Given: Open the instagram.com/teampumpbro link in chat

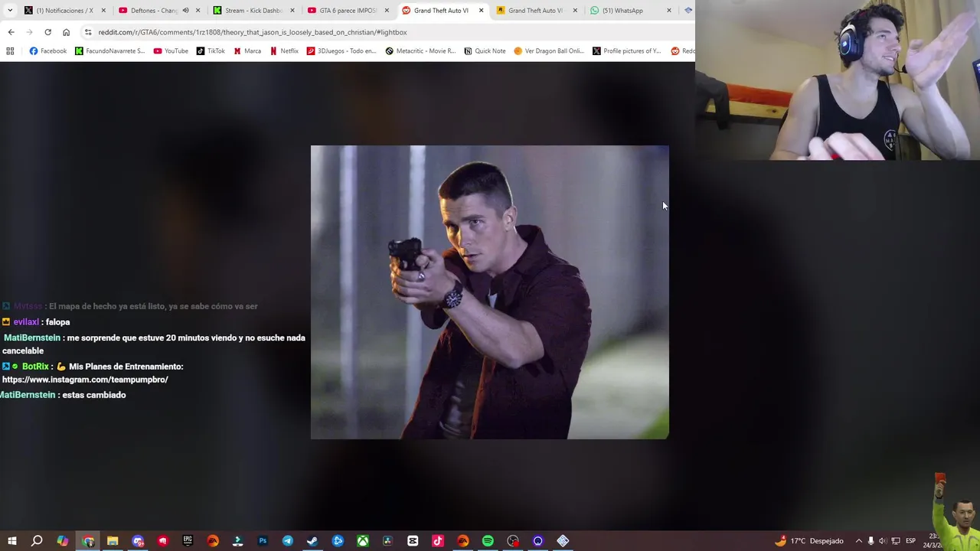Looking at the screenshot, I should (x=85, y=380).
